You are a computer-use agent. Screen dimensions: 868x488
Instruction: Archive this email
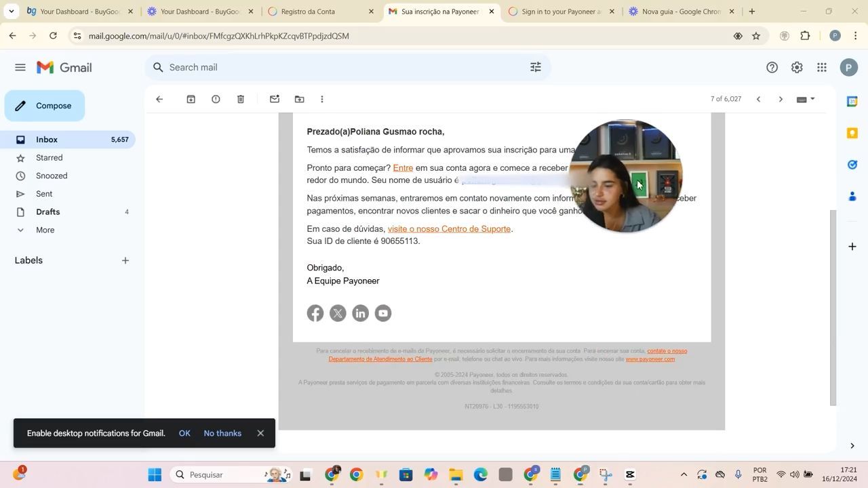click(x=191, y=99)
